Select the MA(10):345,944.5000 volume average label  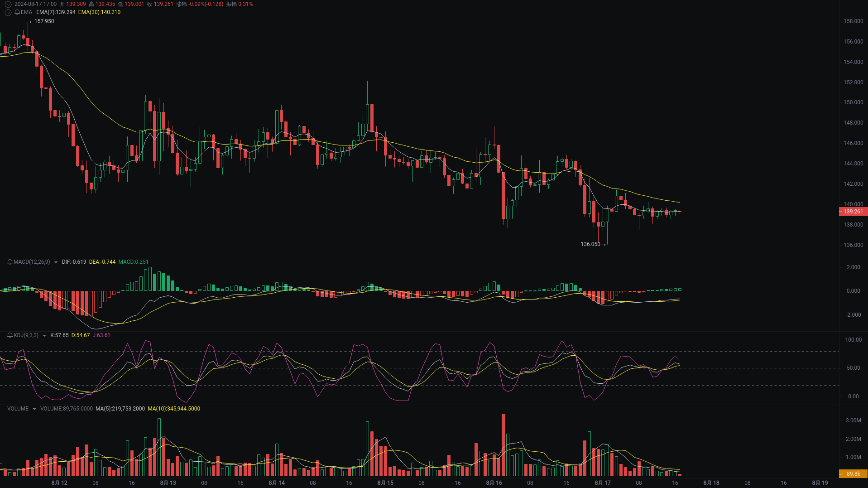tap(174, 409)
